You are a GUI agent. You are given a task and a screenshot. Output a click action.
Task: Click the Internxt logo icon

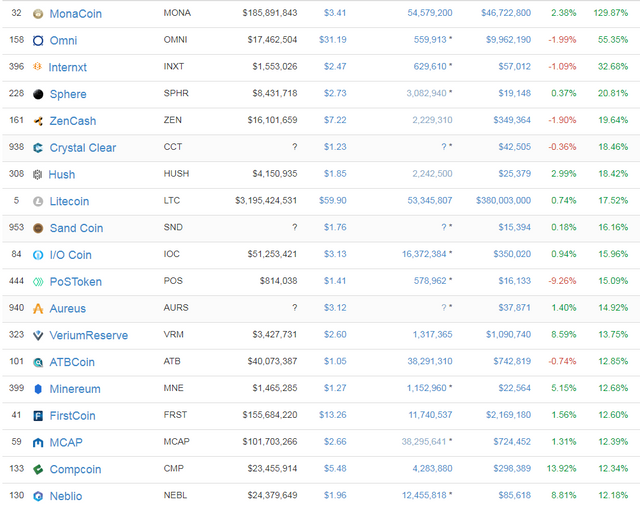coord(37,67)
